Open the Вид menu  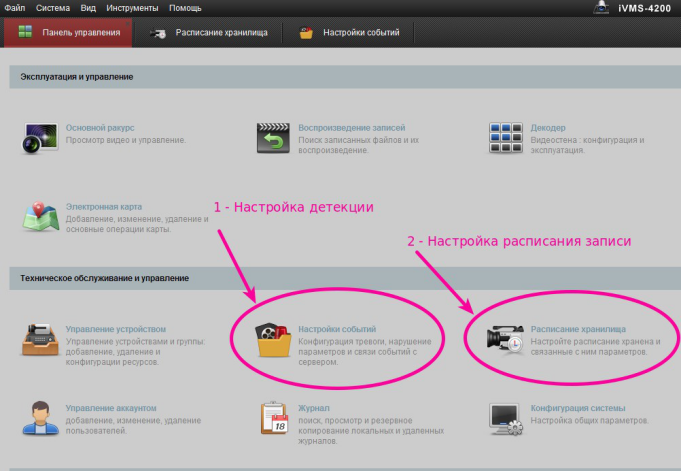pos(89,7)
